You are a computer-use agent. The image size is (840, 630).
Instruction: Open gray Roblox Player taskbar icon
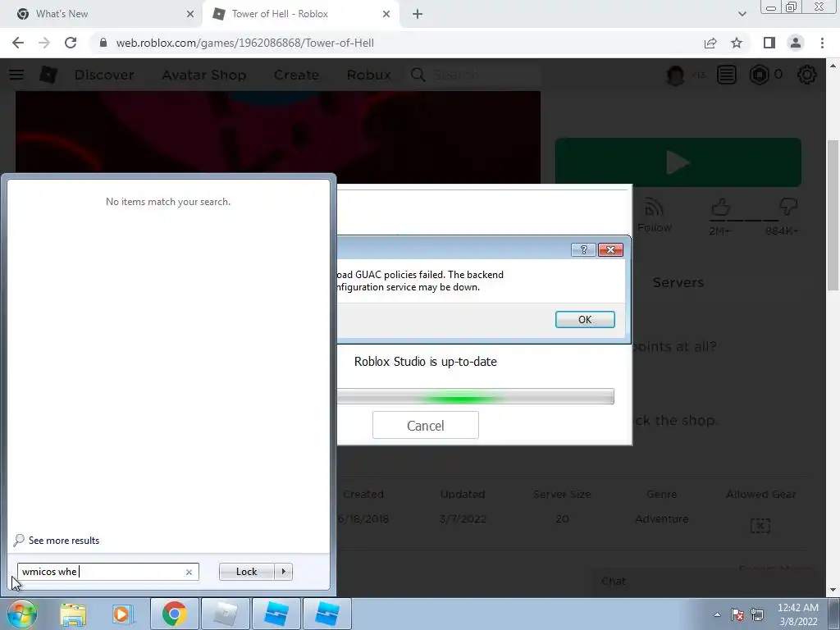226,614
